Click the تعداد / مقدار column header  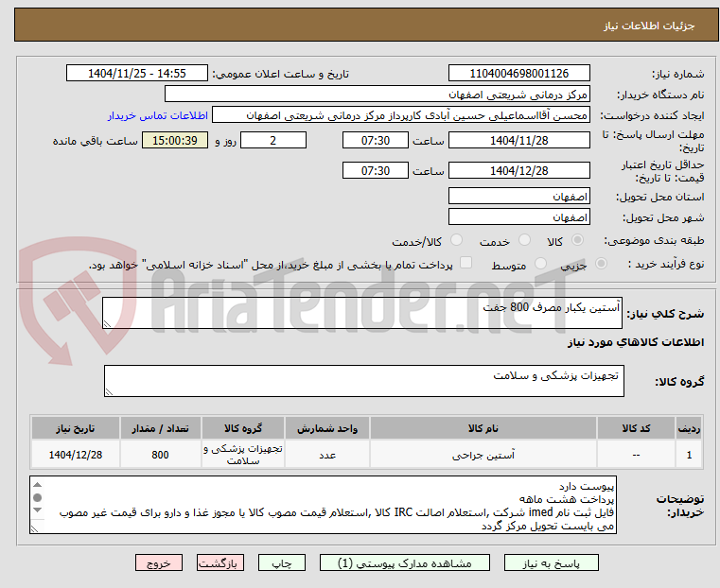point(160,428)
